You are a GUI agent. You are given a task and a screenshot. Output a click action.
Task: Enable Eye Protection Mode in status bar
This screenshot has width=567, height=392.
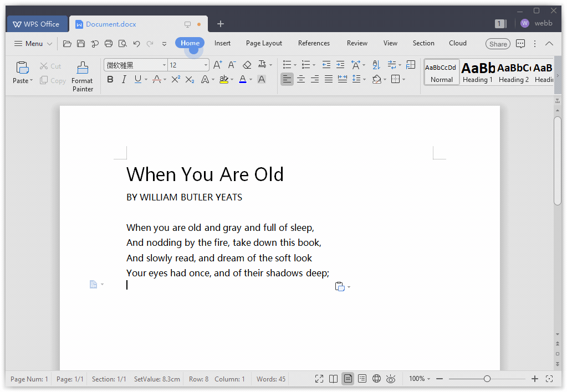391,379
